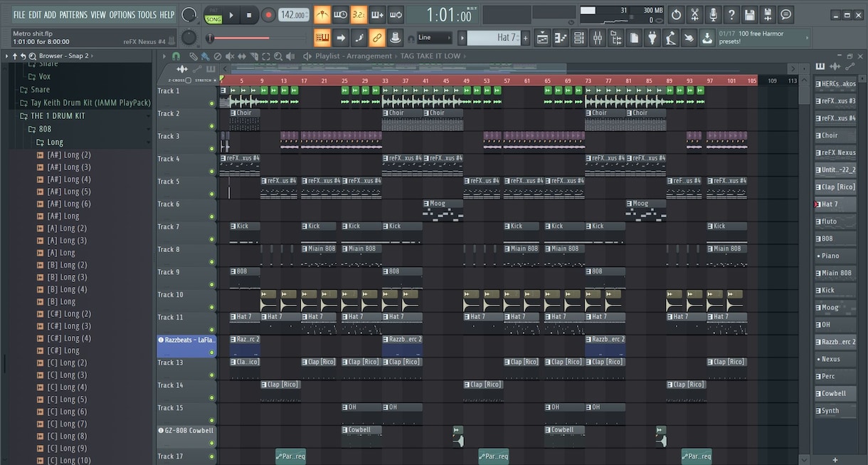Stop playback with the stop button

249,14
